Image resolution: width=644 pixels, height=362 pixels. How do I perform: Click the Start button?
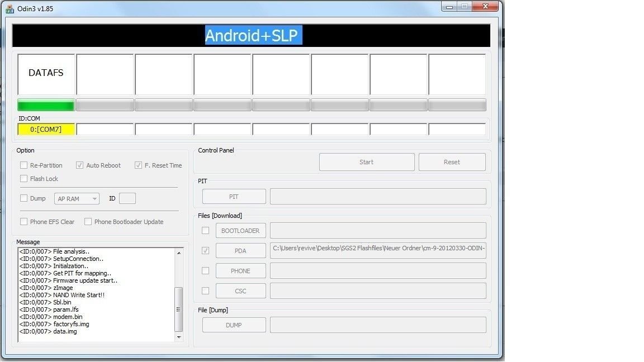tap(366, 162)
